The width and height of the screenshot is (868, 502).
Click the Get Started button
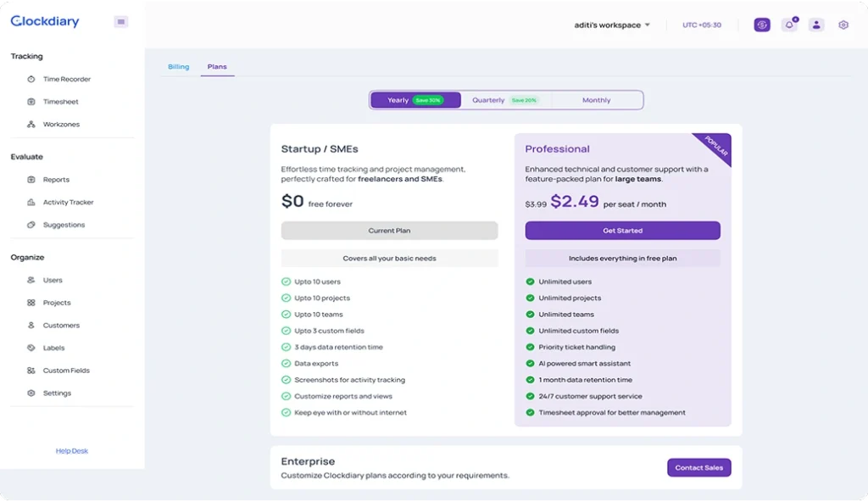coord(622,231)
